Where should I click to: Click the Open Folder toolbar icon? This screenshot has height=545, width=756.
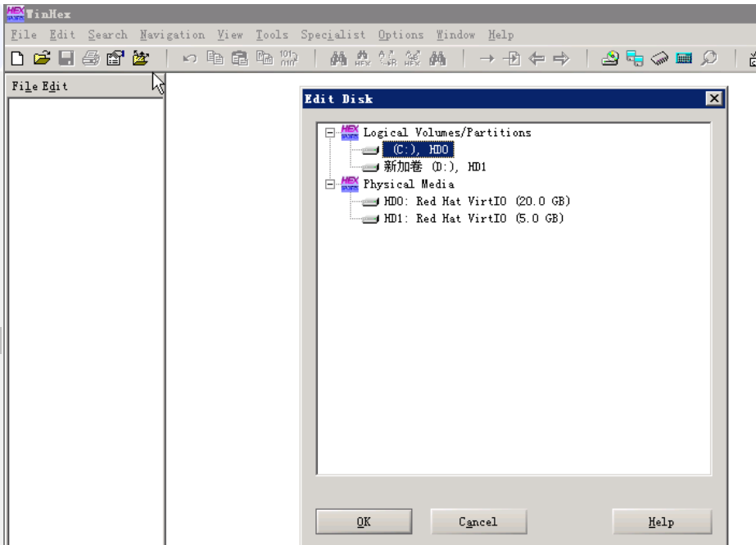[140, 58]
